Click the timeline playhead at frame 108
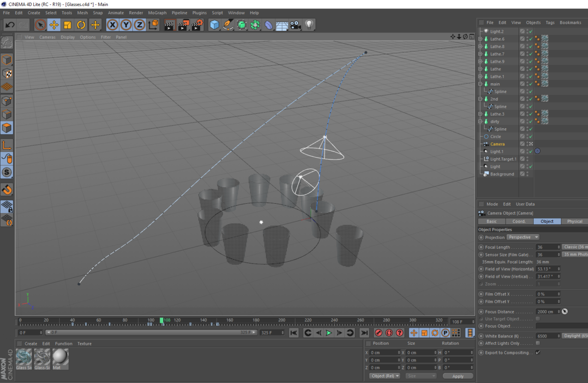The height and width of the screenshot is (383, 588). [x=162, y=320]
